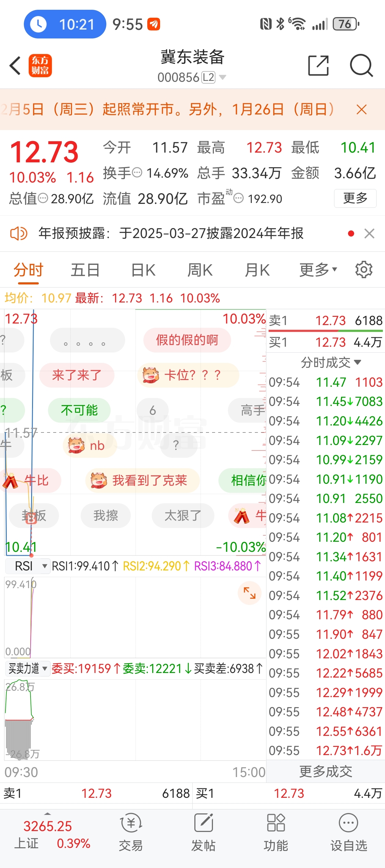Image resolution: width=385 pixels, height=868 pixels.
Task: Close the holiday notice banner
Action: pos(361,110)
